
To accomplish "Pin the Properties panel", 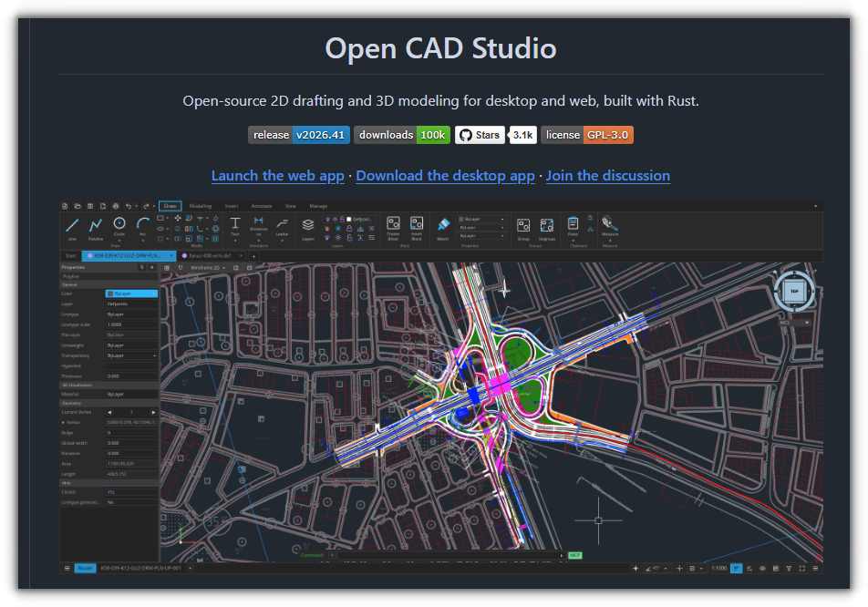I will [142, 267].
